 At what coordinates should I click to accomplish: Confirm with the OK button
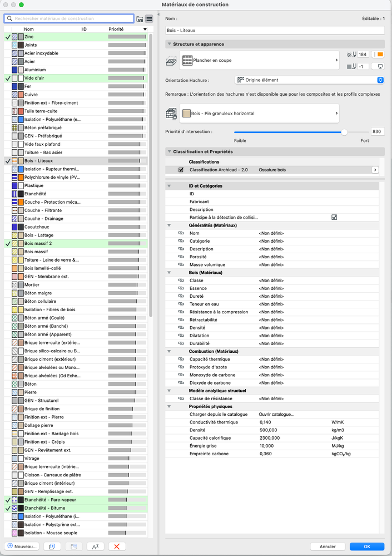click(x=367, y=547)
